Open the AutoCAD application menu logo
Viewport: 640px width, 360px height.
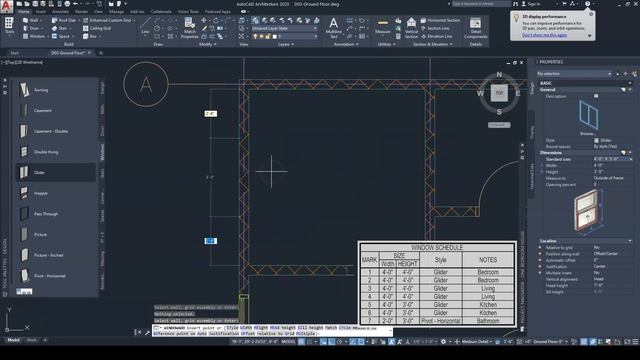click(x=7, y=6)
